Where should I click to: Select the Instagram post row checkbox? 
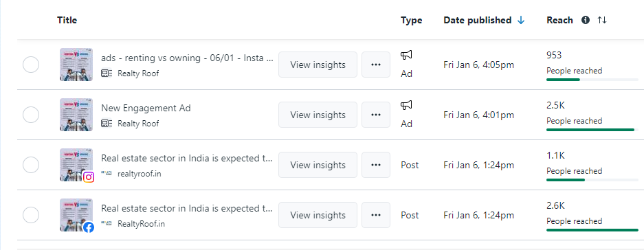31,165
